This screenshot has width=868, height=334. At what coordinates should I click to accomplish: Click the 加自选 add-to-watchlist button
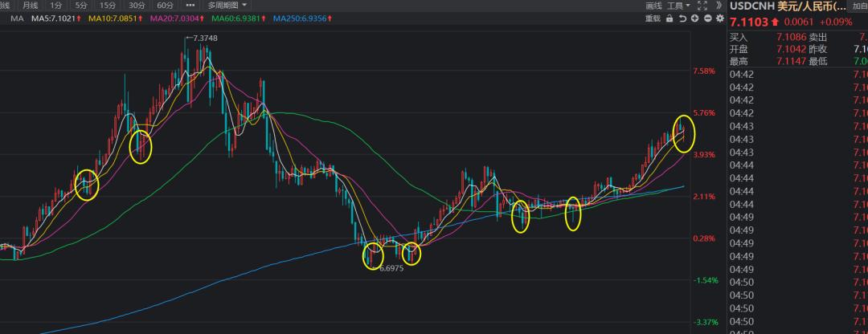860,6
